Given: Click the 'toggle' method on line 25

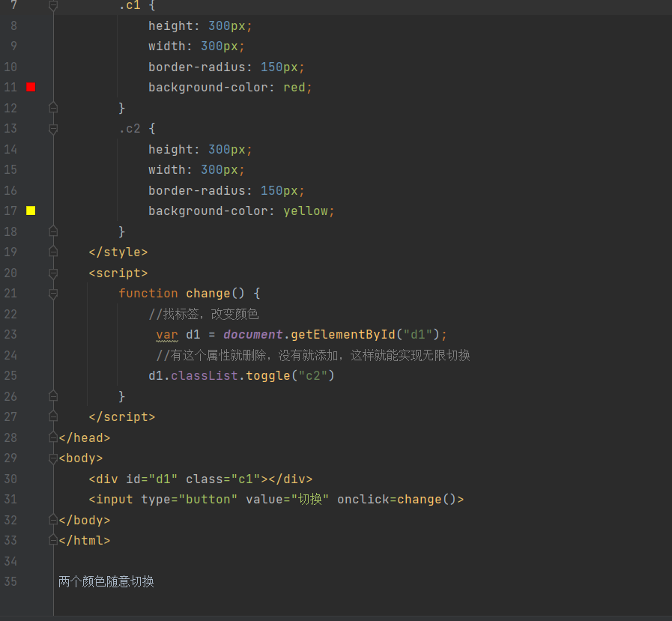Looking at the screenshot, I should coord(268,376).
